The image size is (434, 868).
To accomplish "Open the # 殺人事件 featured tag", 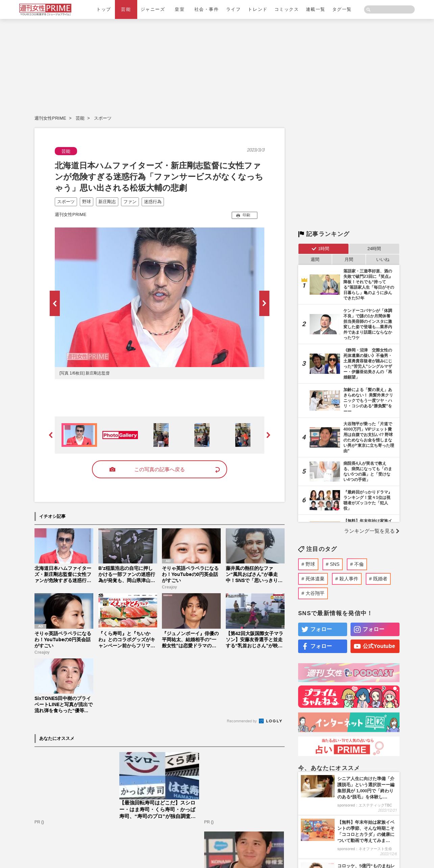I will (347, 579).
